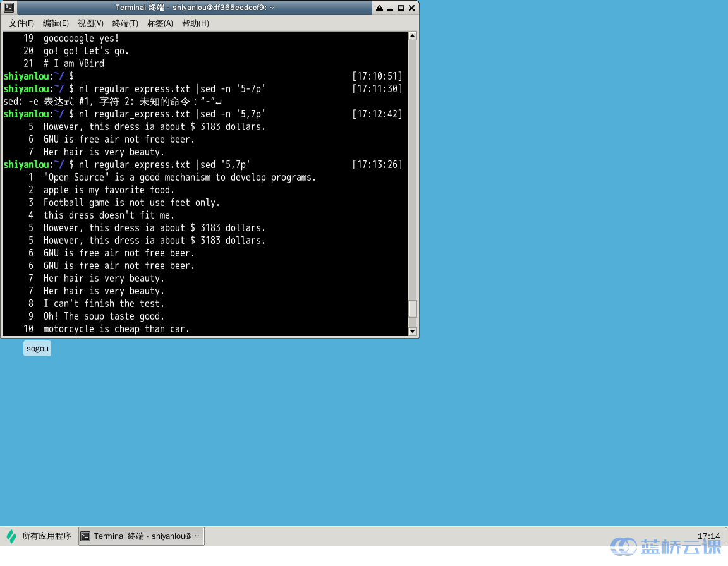The width and height of the screenshot is (728, 566).
Task: Click the sogou input method indicator
Action: pos(37,349)
